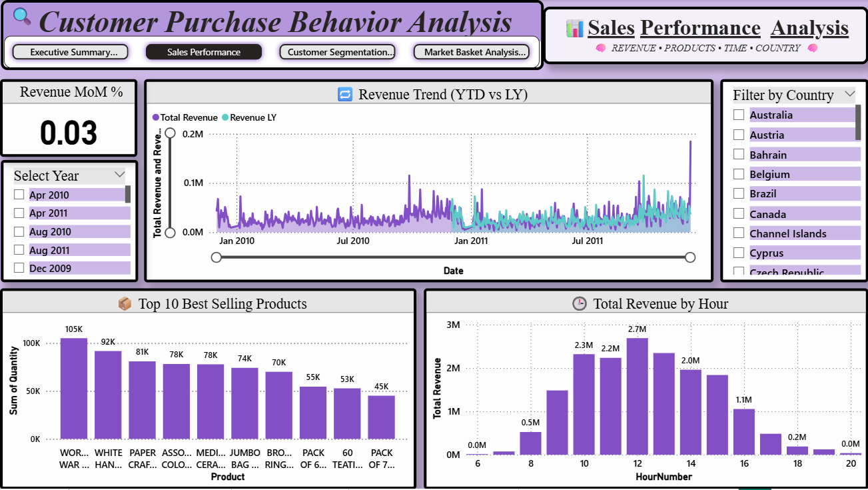Click the right brain icon after COUNTRY subtitle
The width and height of the screenshot is (868, 490).
[812, 48]
